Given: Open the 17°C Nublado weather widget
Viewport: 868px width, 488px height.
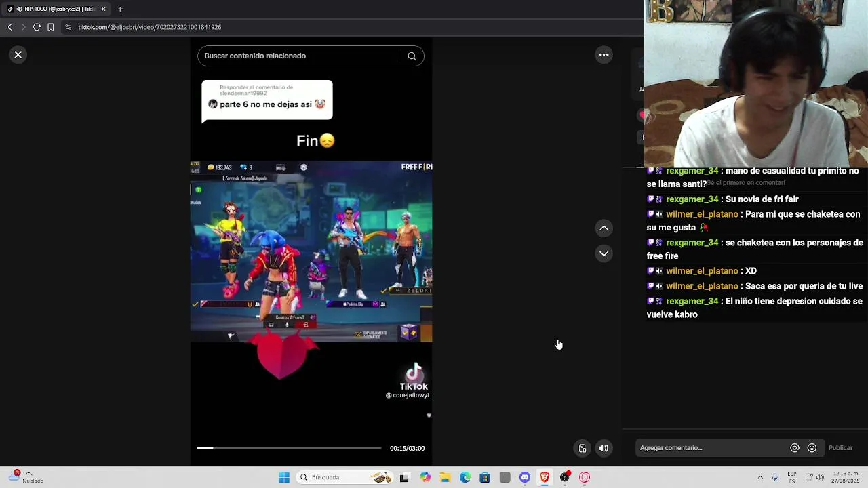Looking at the screenshot, I should coord(27,477).
